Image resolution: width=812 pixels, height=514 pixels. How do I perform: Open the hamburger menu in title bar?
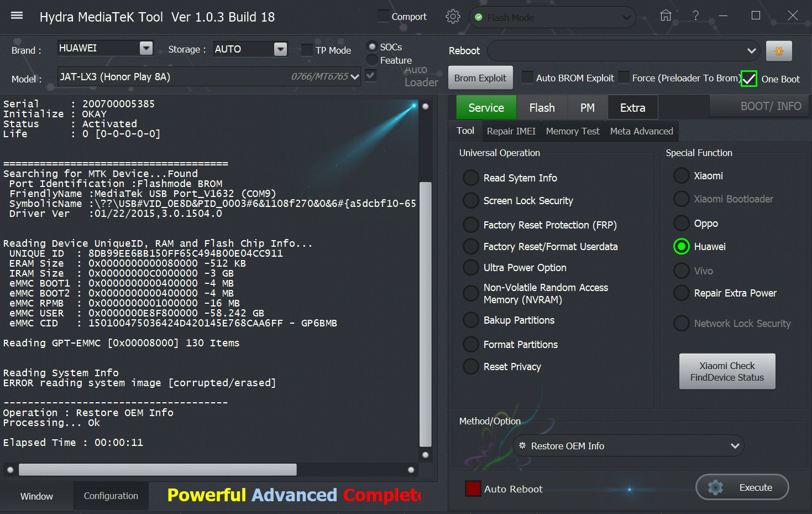coord(17,15)
